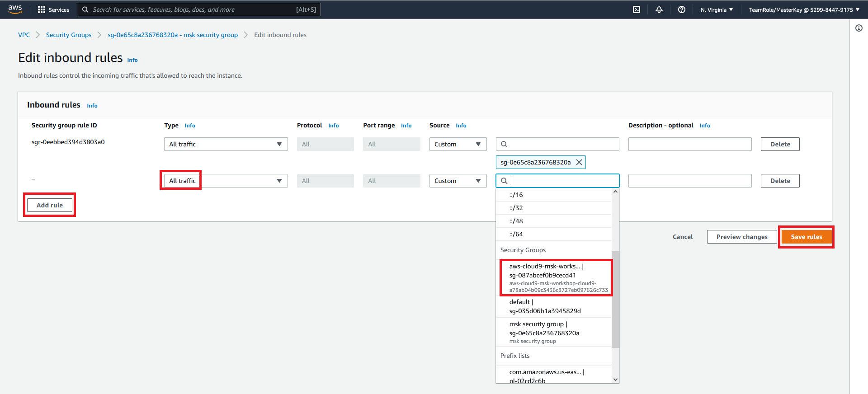Open Info link beside Edit inbound rules heading
Viewport: 868px width, 394px height.
coord(132,60)
